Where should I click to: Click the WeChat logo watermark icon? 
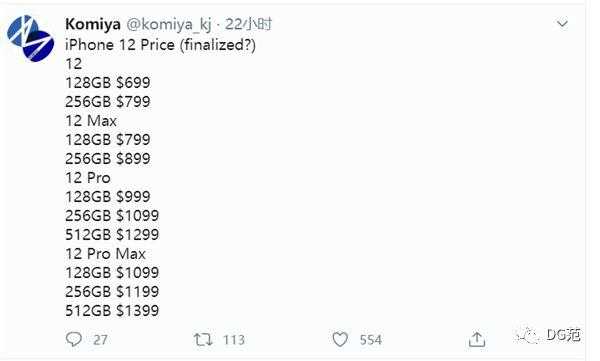(529, 336)
